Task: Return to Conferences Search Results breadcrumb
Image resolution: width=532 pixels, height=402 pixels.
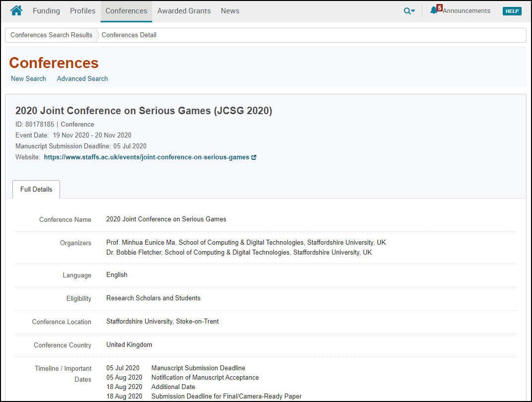Action: point(51,35)
